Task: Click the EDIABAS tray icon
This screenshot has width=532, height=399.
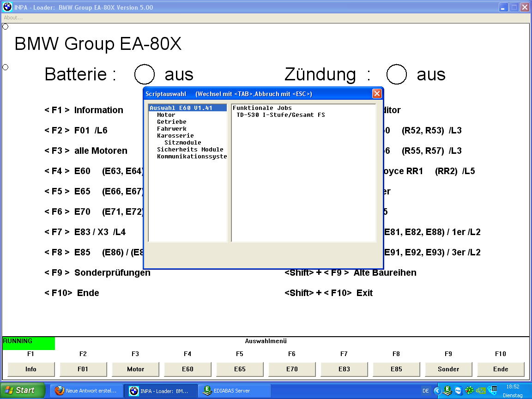Action: (447, 391)
